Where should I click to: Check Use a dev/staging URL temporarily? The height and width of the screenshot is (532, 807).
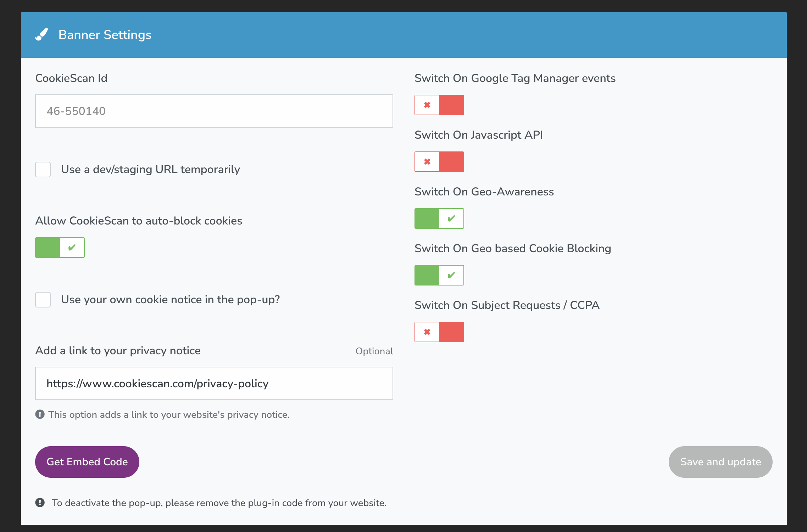[x=43, y=170]
